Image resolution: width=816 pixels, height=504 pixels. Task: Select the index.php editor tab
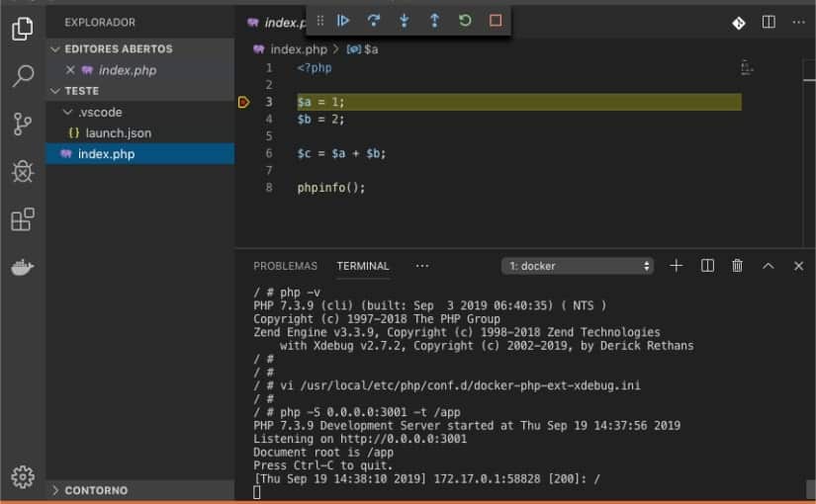[x=276, y=23]
